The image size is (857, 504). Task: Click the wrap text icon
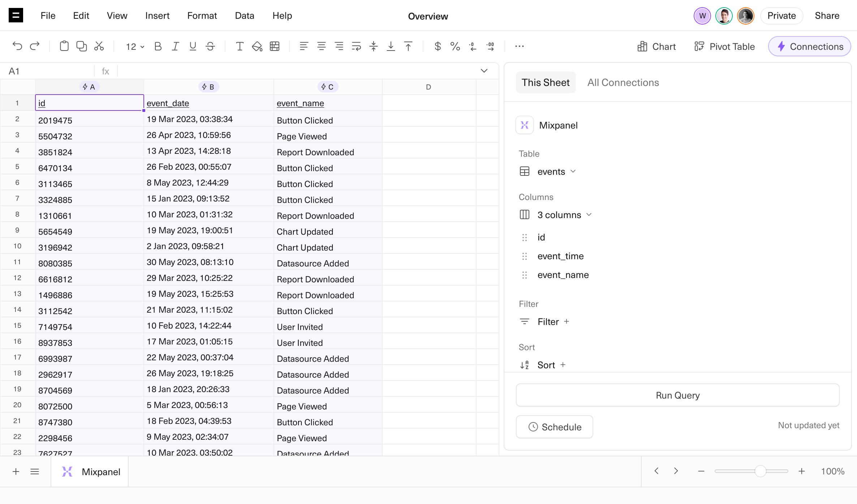pos(356,46)
